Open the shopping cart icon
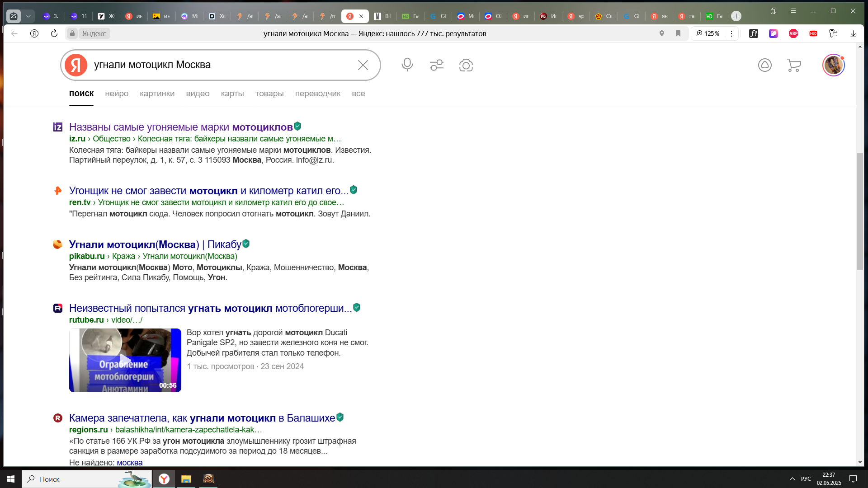 [794, 65]
